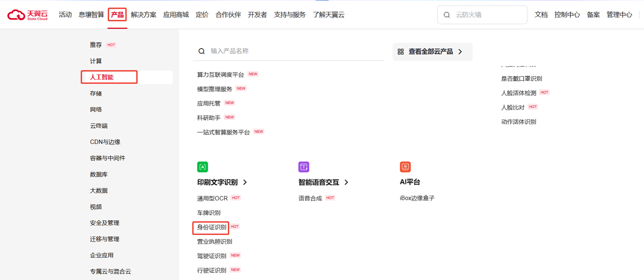Click the HOT badge next to 通用型OCR
Screen dimensions: 644x280
click(235, 198)
